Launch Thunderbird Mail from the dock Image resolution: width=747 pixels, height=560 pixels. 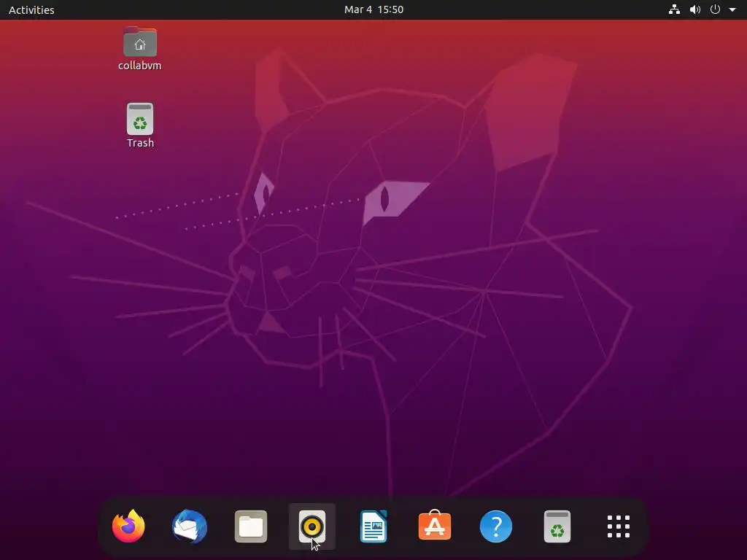point(190,526)
